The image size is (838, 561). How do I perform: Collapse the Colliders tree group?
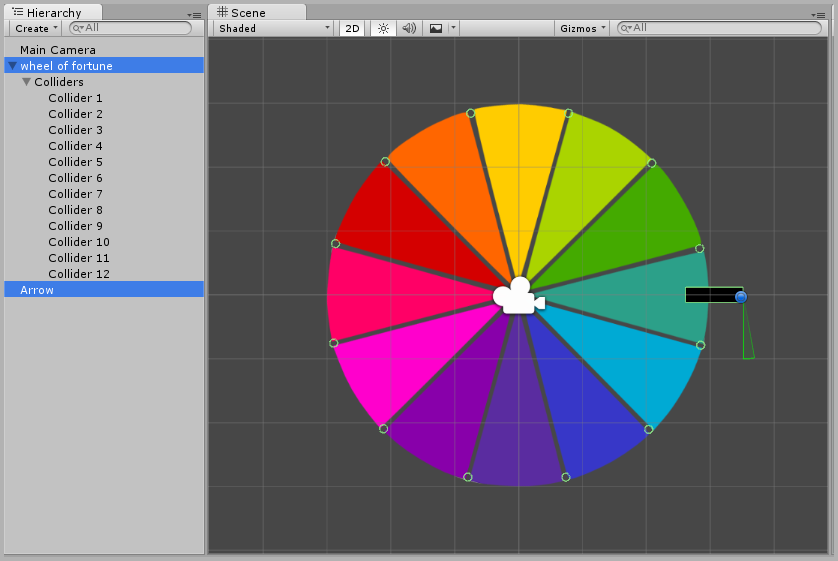point(26,82)
